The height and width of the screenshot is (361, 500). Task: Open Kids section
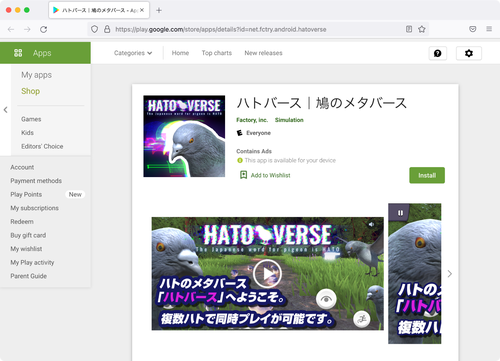click(27, 133)
